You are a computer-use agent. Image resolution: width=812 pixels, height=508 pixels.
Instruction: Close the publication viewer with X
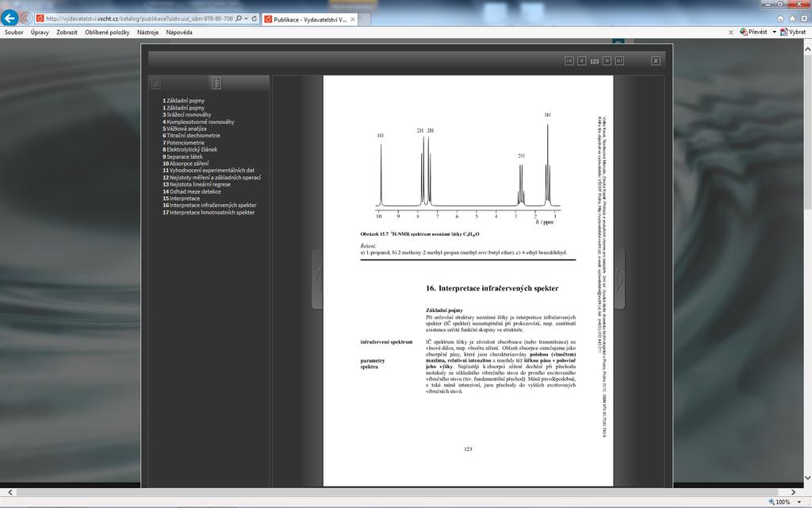tap(656, 61)
